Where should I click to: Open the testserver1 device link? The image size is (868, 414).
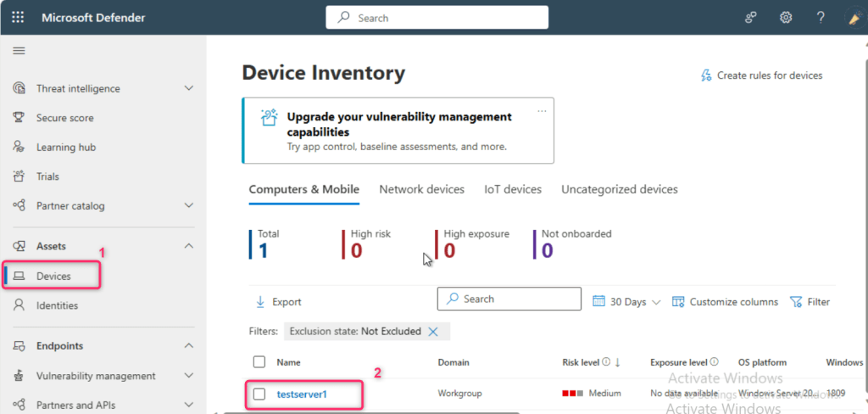coord(302,394)
